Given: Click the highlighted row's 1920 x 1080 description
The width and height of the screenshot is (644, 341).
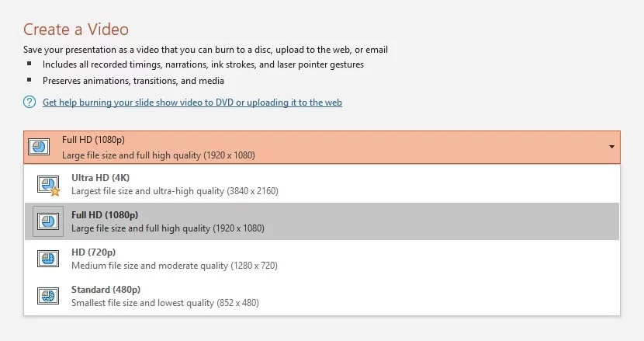Looking at the screenshot, I should point(168,228).
